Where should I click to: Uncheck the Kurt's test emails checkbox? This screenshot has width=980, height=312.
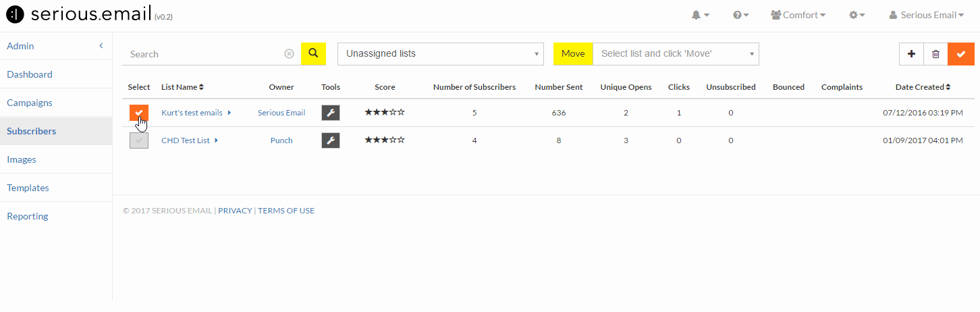pyautogui.click(x=139, y=113)
